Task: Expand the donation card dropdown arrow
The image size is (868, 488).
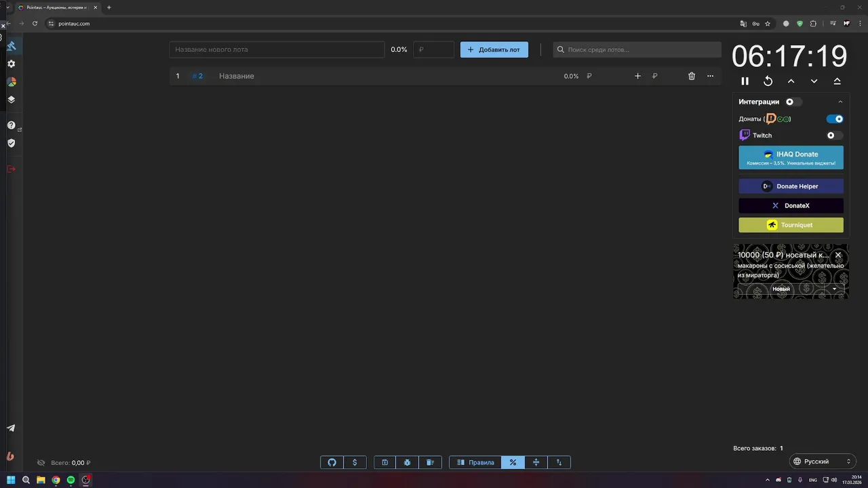Action: click(x=835, y=289)
